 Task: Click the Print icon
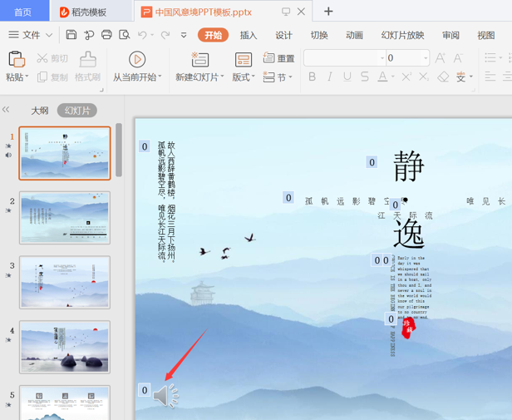(x=106, y=35)
